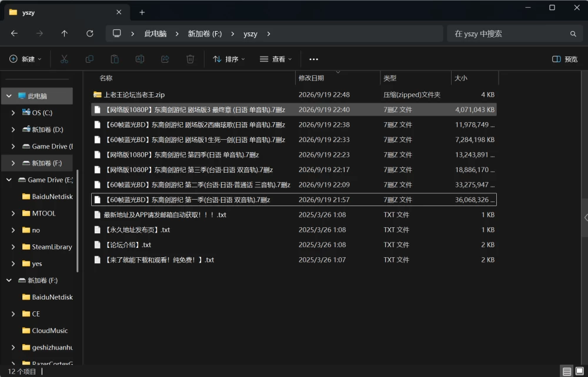Click the Paste clipboard icon
The width and height of the screenshot is (588, 377).
click(x=115, y=59)
